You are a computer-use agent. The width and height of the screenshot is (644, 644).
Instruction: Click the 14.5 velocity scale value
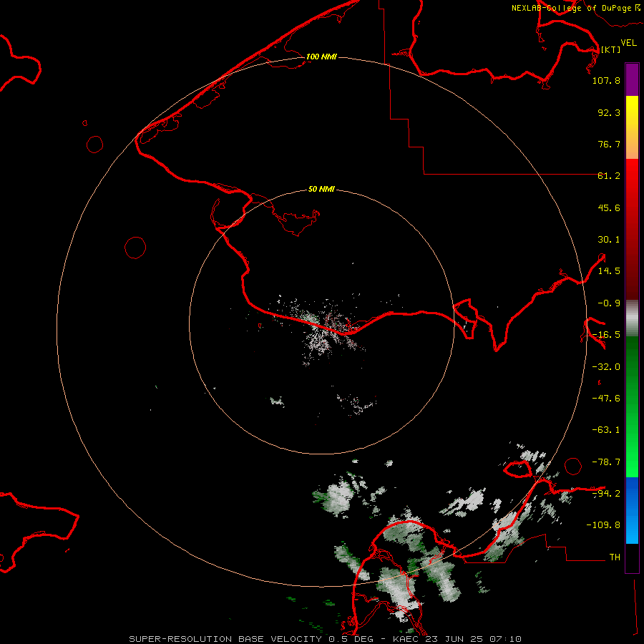point(609,271)
